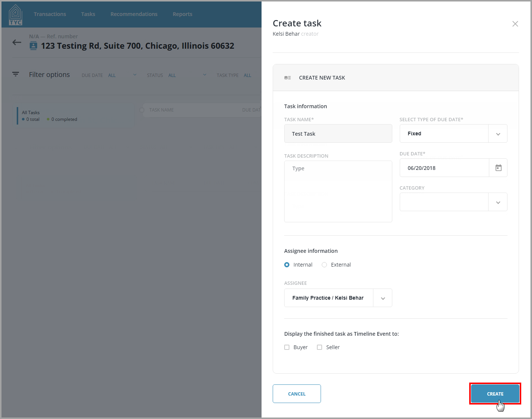This screenshot has width=532, height=419.
Task: Click the Create button
Action: point(495,394)
